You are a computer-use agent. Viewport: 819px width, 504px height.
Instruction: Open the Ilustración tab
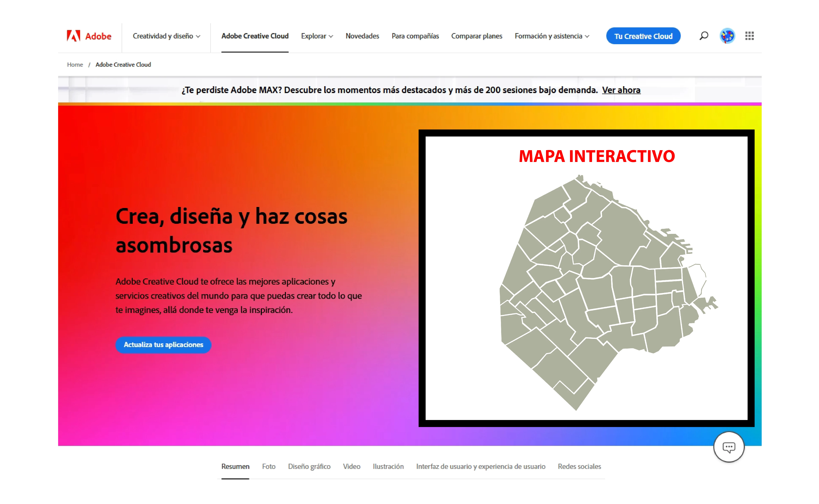pos(388,466)
